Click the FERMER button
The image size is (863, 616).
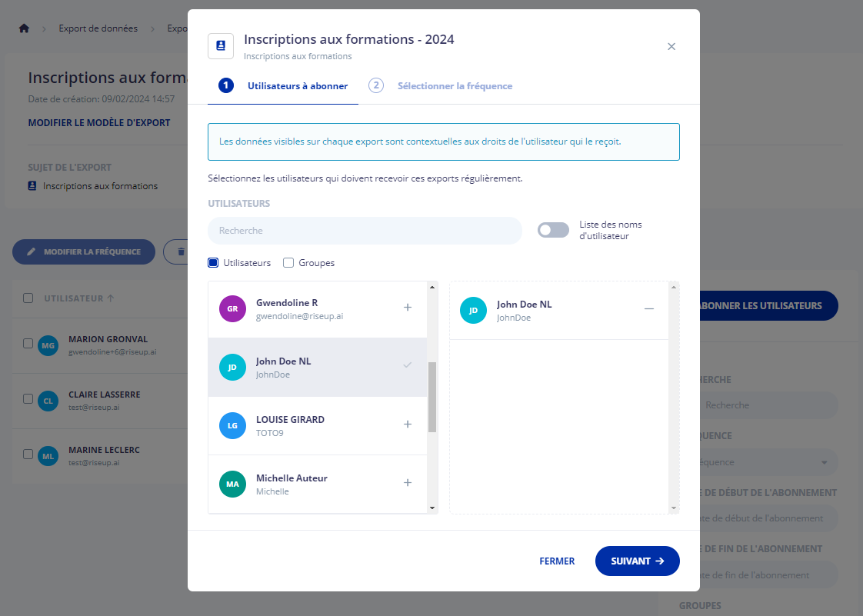[557, 561]
